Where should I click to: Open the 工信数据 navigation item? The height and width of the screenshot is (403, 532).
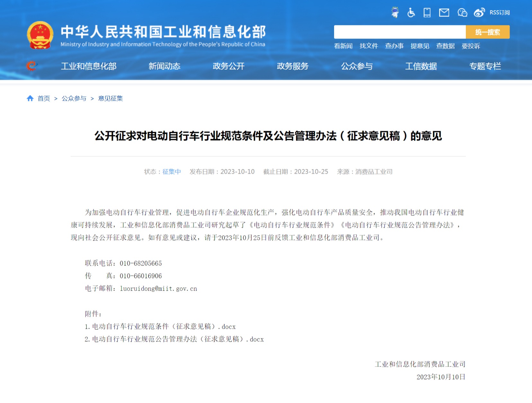pyautogui.click(x=421, y=66)
